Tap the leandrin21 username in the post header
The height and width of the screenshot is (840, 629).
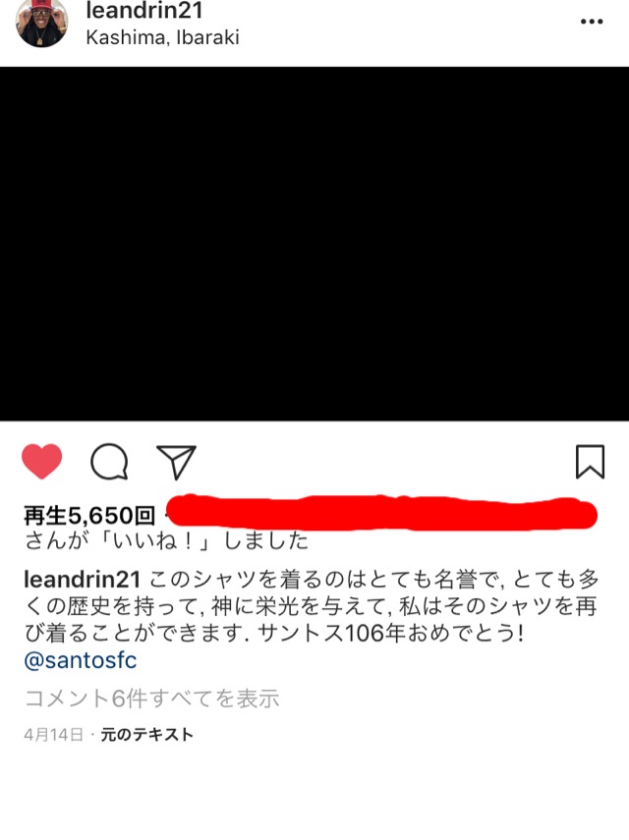pyautogui.click(x=144, y=11)
